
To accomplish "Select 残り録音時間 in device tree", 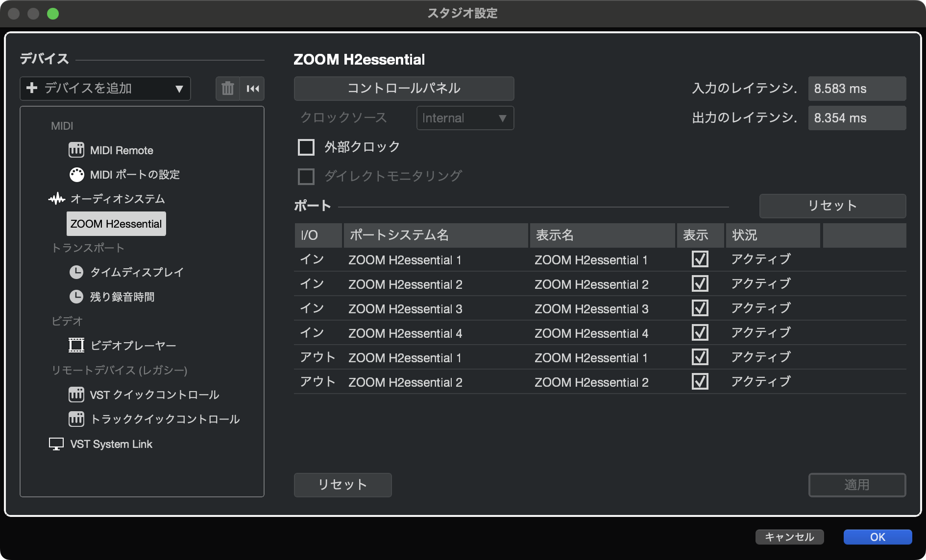I will point(122,297).
